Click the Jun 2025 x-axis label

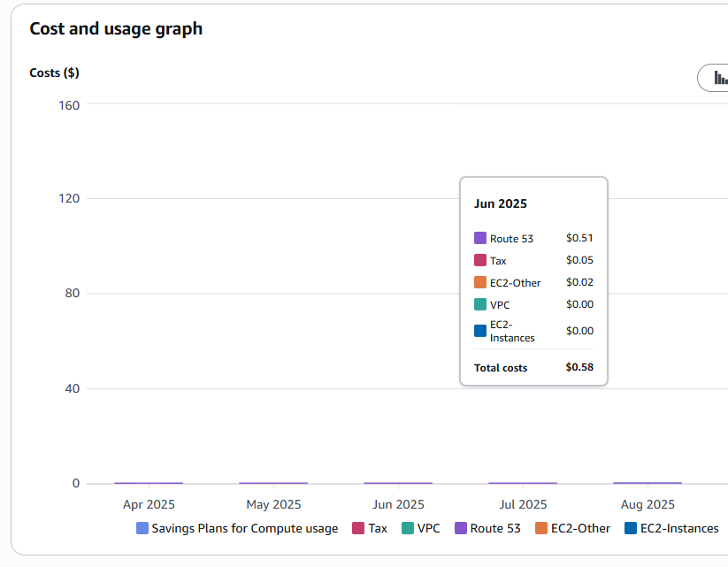point(398,505)
